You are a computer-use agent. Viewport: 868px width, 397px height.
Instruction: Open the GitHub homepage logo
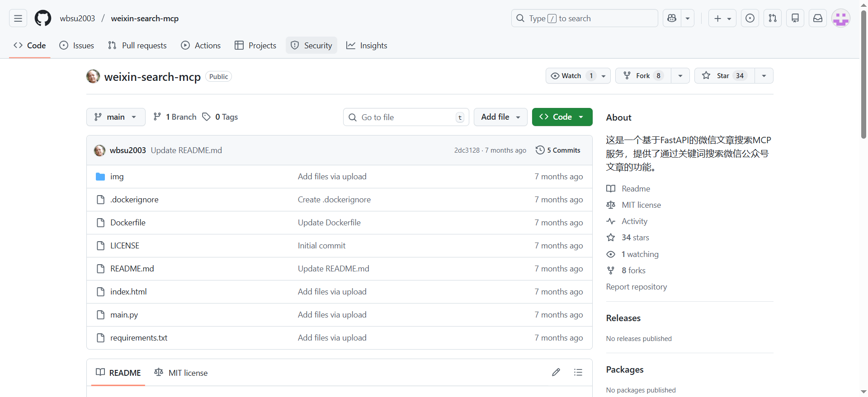pos(43,19)
